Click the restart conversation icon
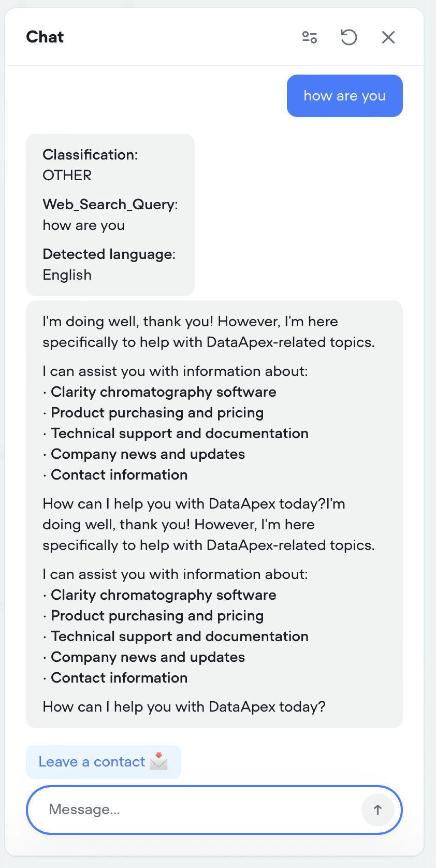 [349, 37]
